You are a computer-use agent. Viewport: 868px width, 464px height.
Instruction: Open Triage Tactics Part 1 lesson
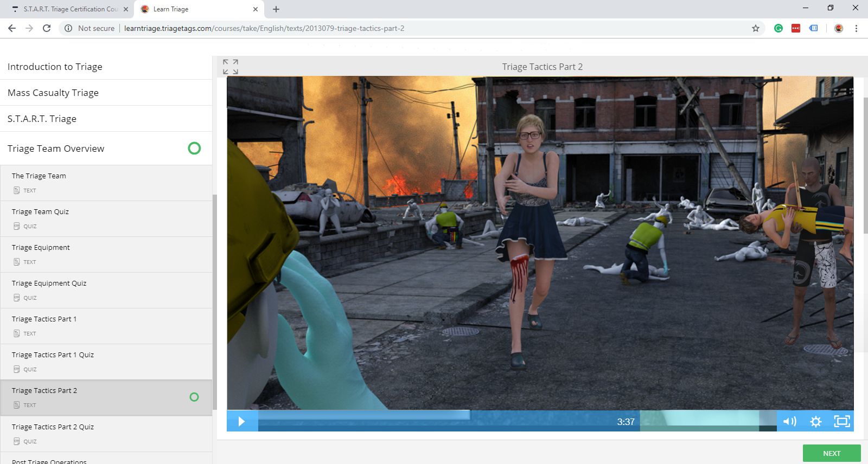[x=106, y=326]
